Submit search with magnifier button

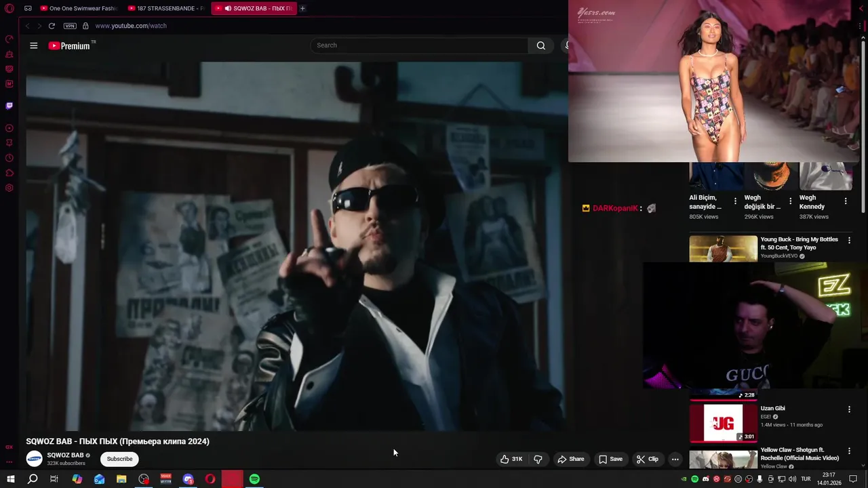(x=540, y=45)
